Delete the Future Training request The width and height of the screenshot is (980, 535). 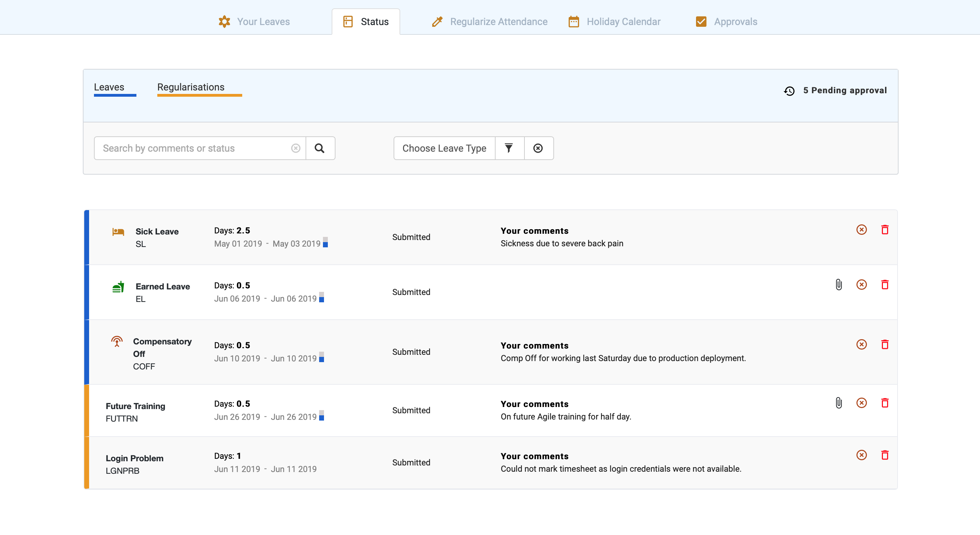[885, 403]
